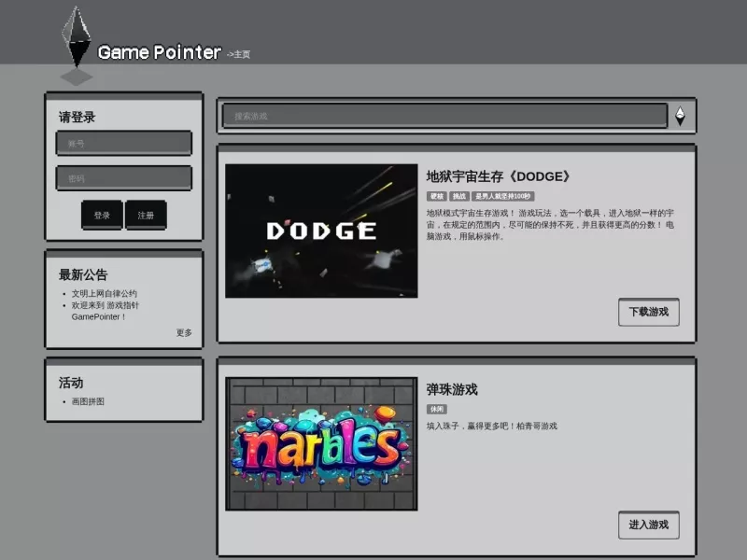Image resolution: width=747 pixels, height=560 pixels.
Task: Select the 硬核 tag
Action: (436, 196)
